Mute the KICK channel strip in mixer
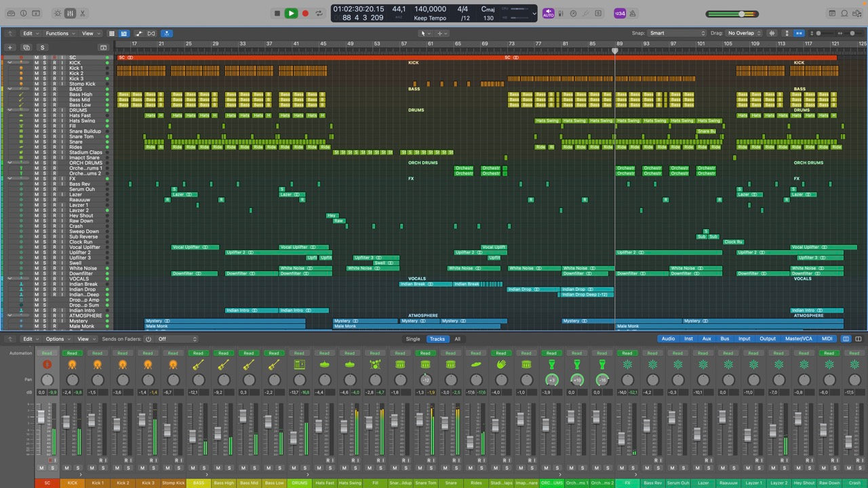Viewport: 868px width, 488px height. [66, 468]
